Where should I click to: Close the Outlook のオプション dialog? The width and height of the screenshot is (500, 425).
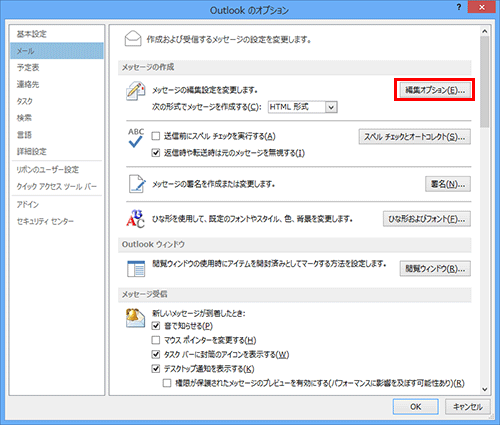[x=481, y=7]
